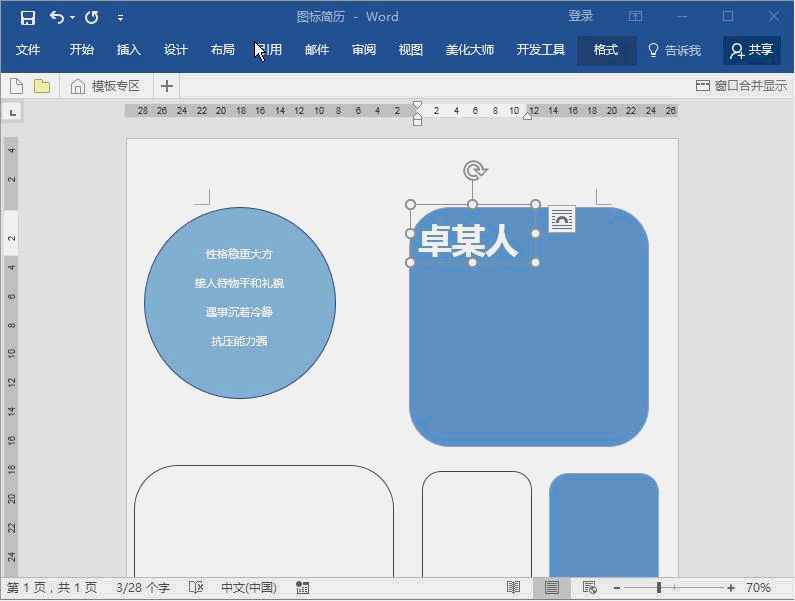
Task: Create a new document from the page icon
Action: (16, 86)
